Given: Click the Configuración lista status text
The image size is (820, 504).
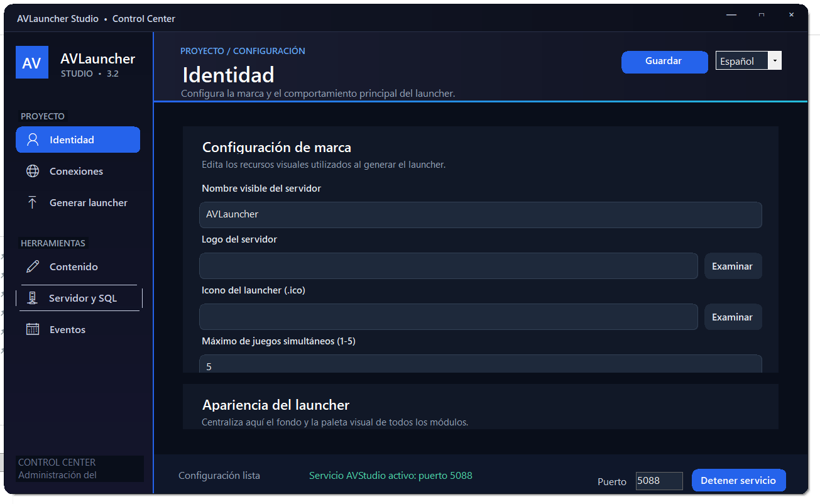Looking at the screenshot, I should [x=219, y=476].
